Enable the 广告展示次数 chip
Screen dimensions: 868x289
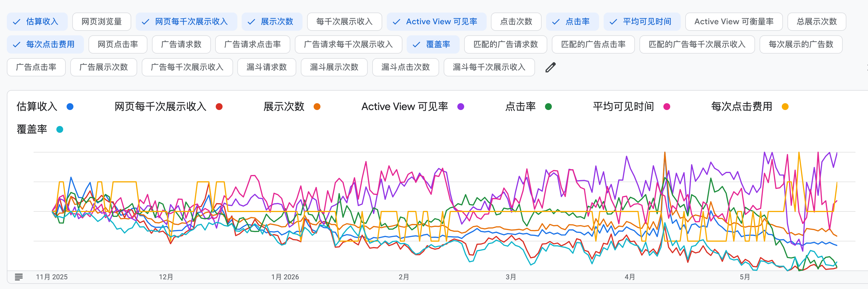pyautogui.click(x=104, y=67)
